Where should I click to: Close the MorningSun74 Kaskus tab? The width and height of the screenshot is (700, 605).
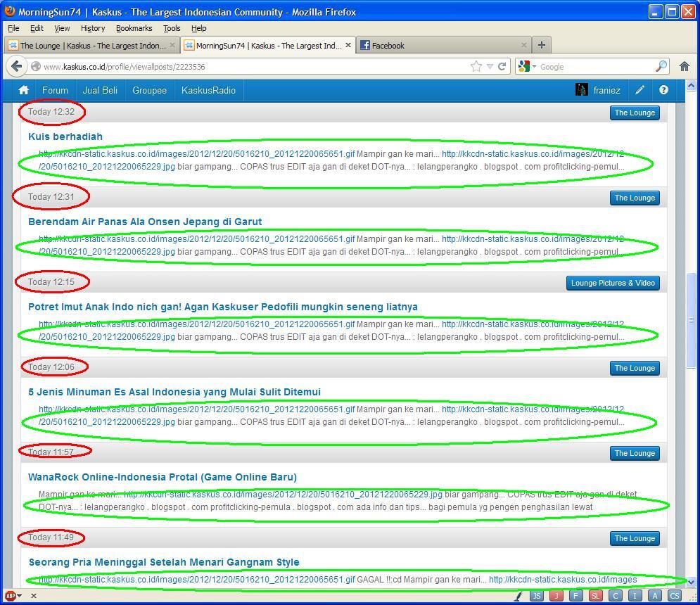(348, 45)
